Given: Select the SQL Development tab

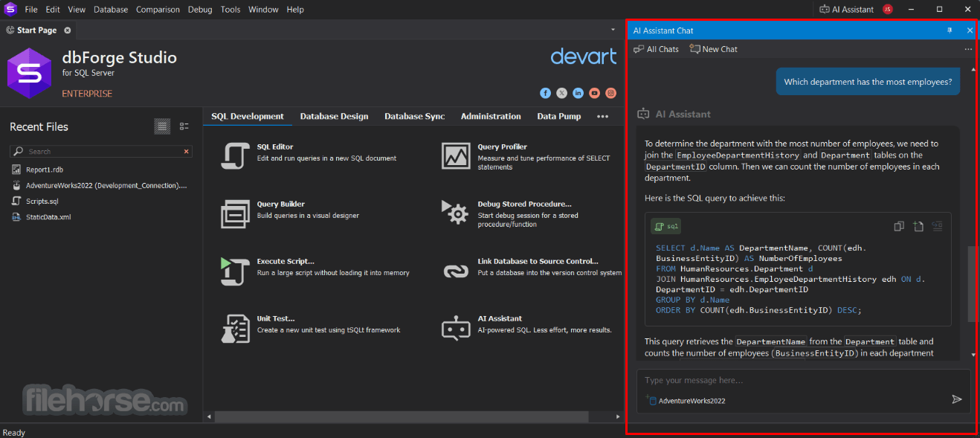Looking at the screenshot, I should coord(248,117).
